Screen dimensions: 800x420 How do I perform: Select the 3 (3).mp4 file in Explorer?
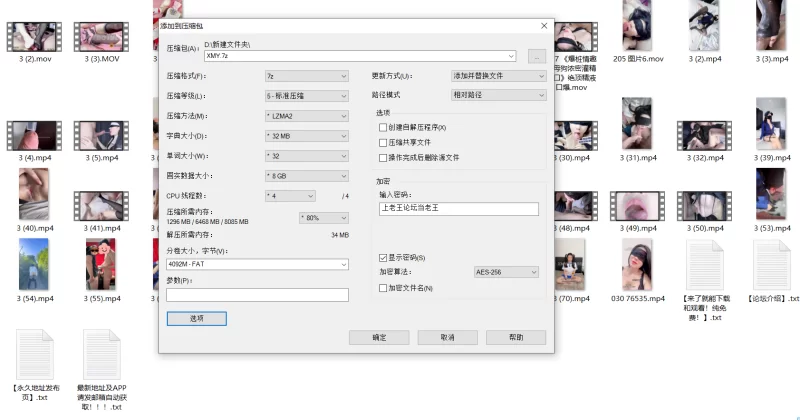[x=771, y=26]
